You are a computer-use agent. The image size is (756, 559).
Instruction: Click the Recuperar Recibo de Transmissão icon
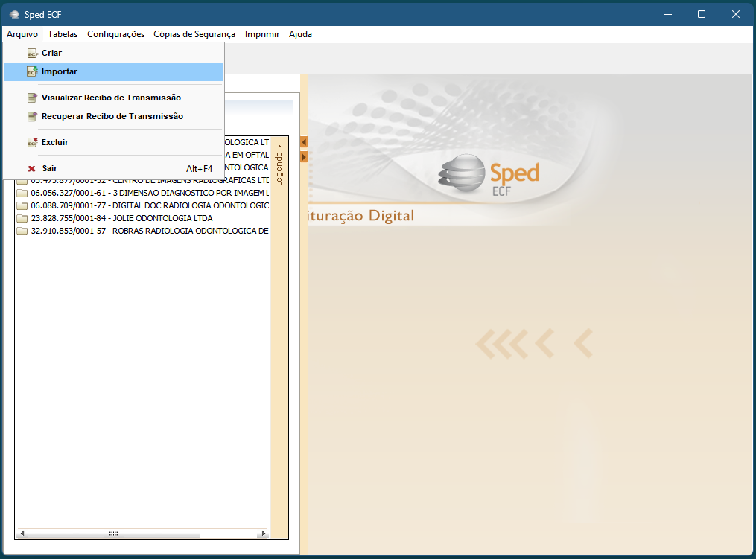click(32, 117)
